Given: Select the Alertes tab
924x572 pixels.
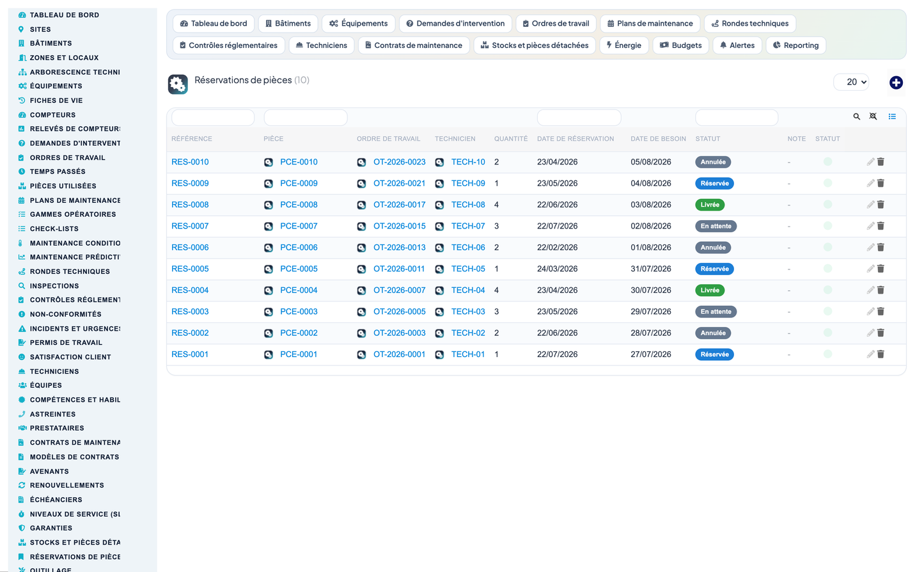Looking at the screenshot, I should 737,45.
